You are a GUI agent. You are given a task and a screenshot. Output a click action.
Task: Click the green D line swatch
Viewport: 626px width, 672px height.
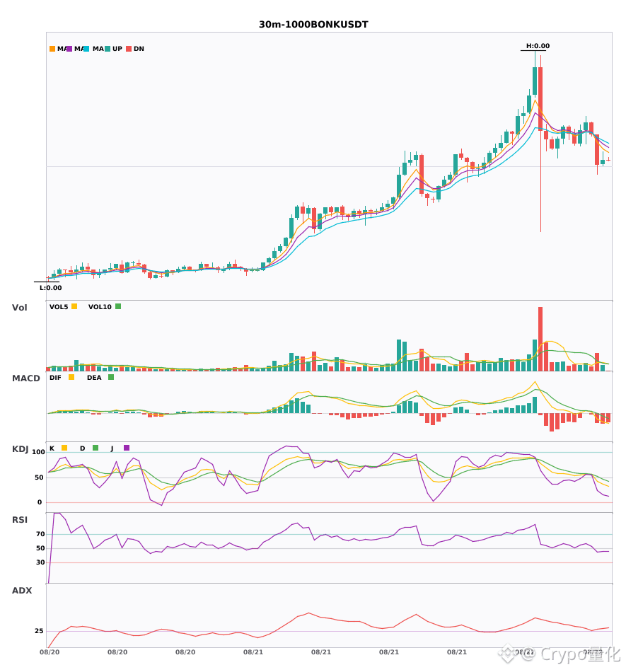(95, 448)
